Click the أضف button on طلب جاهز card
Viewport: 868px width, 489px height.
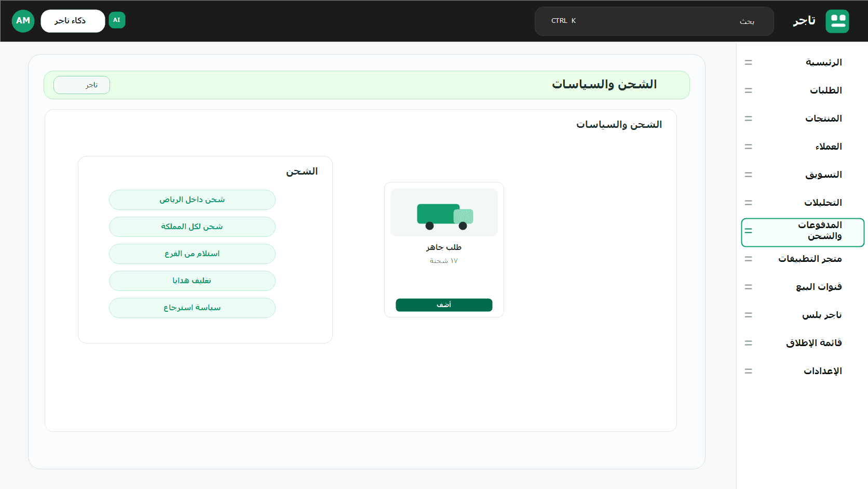click(444, 305)
